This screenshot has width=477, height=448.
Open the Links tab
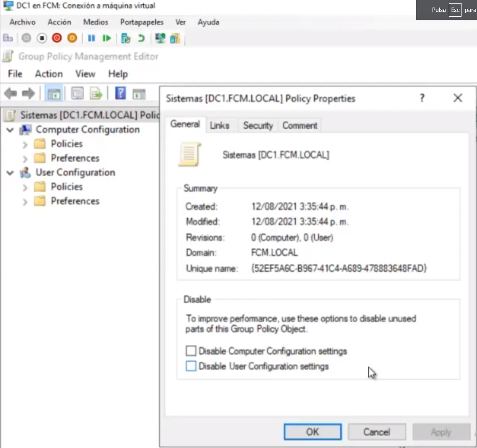[x=219, y=126]
